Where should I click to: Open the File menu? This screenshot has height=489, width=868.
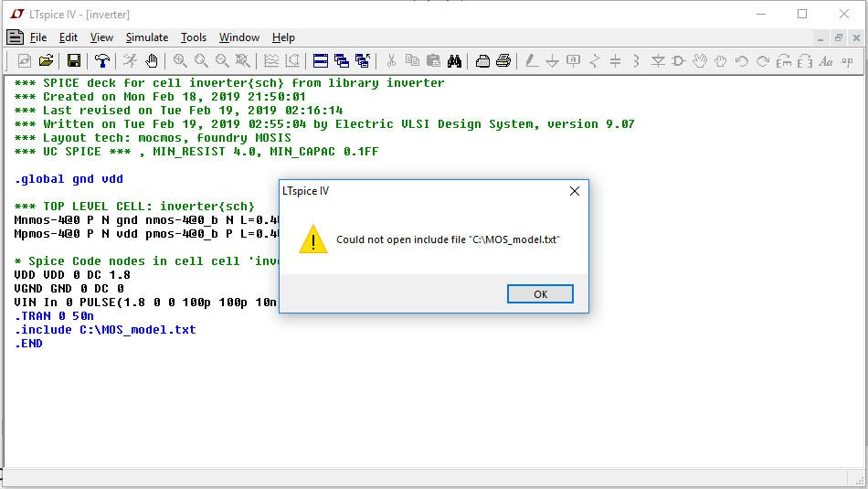pos(38,37)
